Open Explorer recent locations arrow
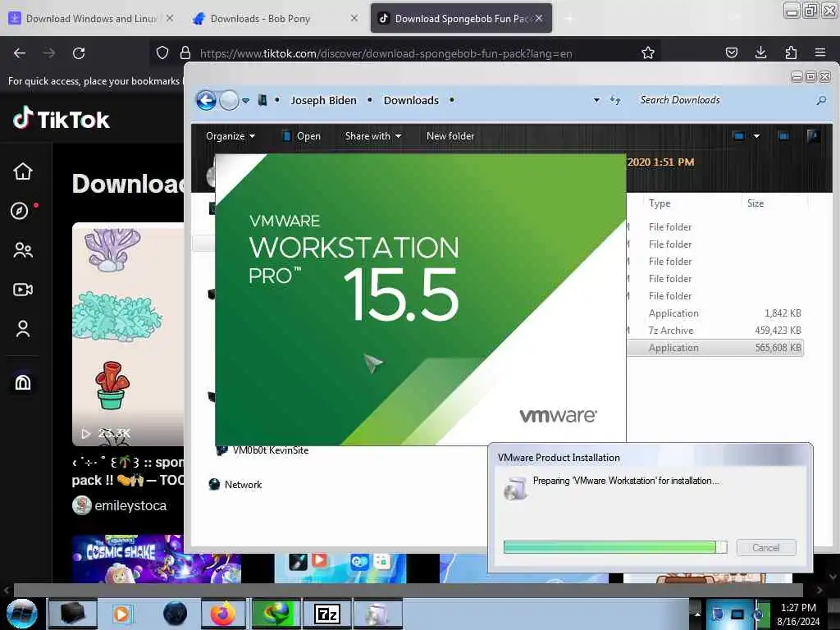 click(245, 101)
